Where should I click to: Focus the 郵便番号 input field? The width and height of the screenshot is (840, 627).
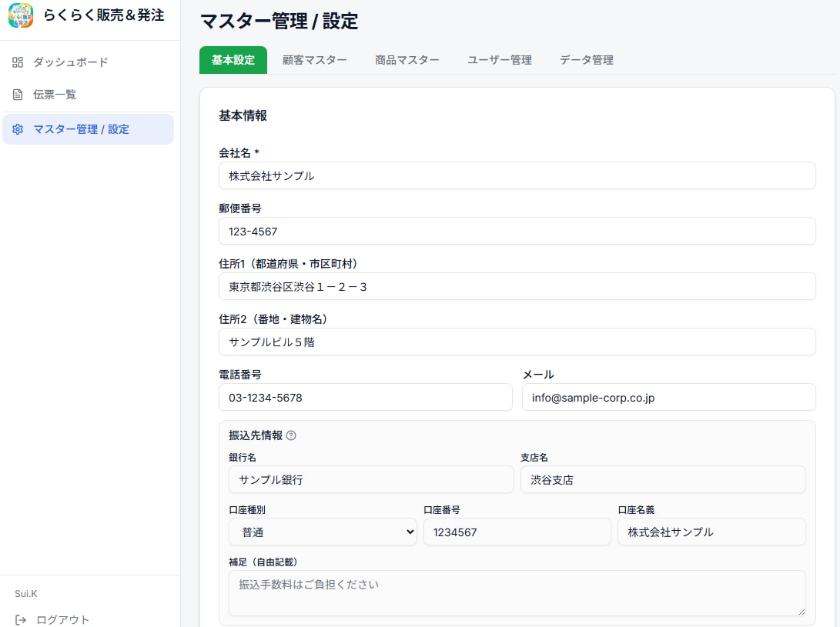(x=517, y=232)
